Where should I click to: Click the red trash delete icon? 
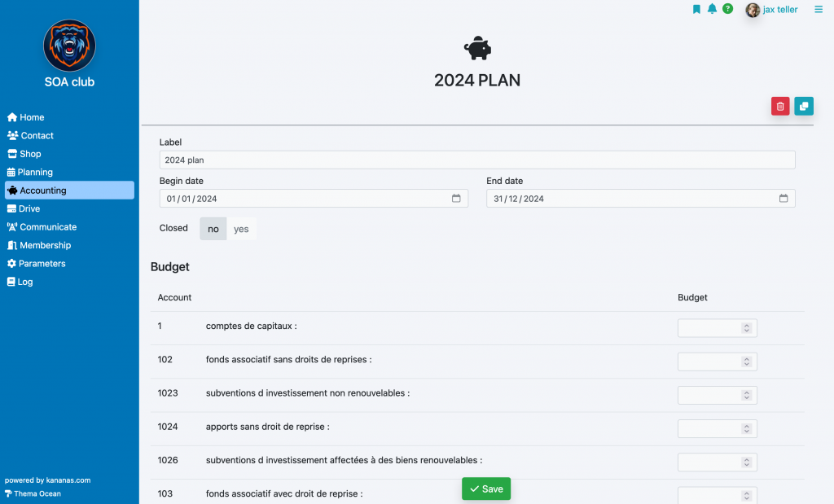(780, 107)
